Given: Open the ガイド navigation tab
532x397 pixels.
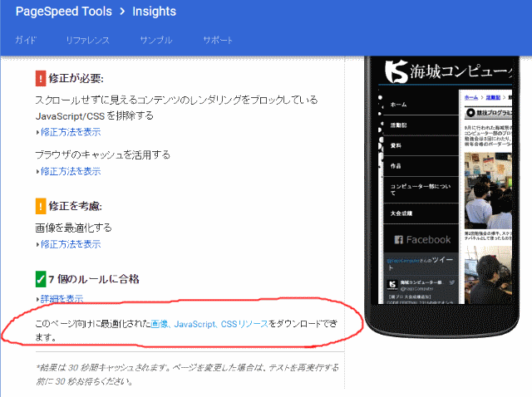Looking at the screenshot, I should (26, 40).
